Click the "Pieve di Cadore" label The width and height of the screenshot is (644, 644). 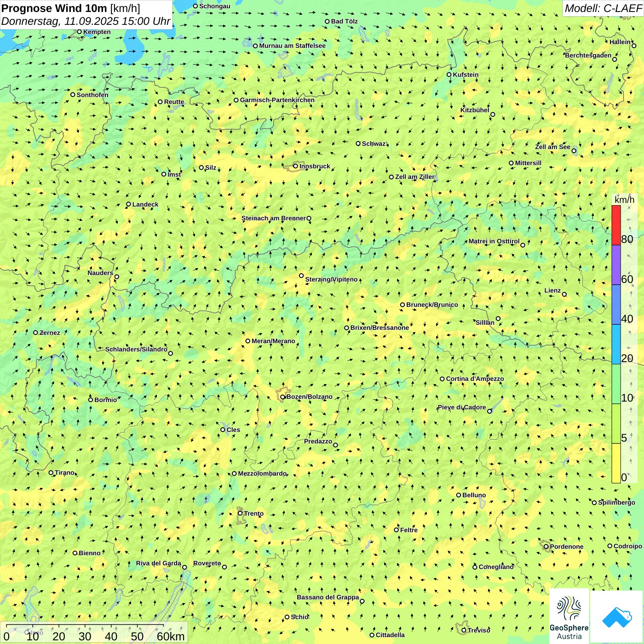point(462,407)
